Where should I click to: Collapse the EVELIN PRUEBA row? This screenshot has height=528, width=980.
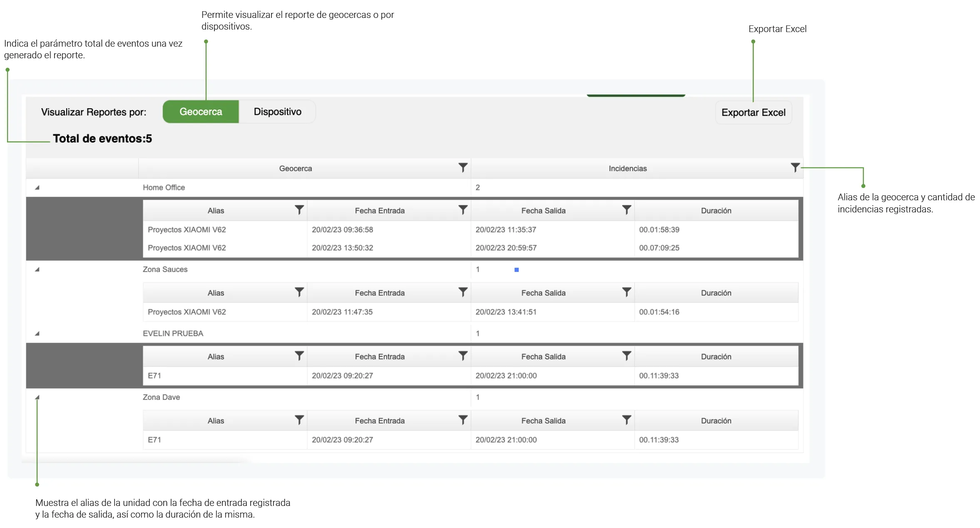pyautogui.click(x=37, y=334)
